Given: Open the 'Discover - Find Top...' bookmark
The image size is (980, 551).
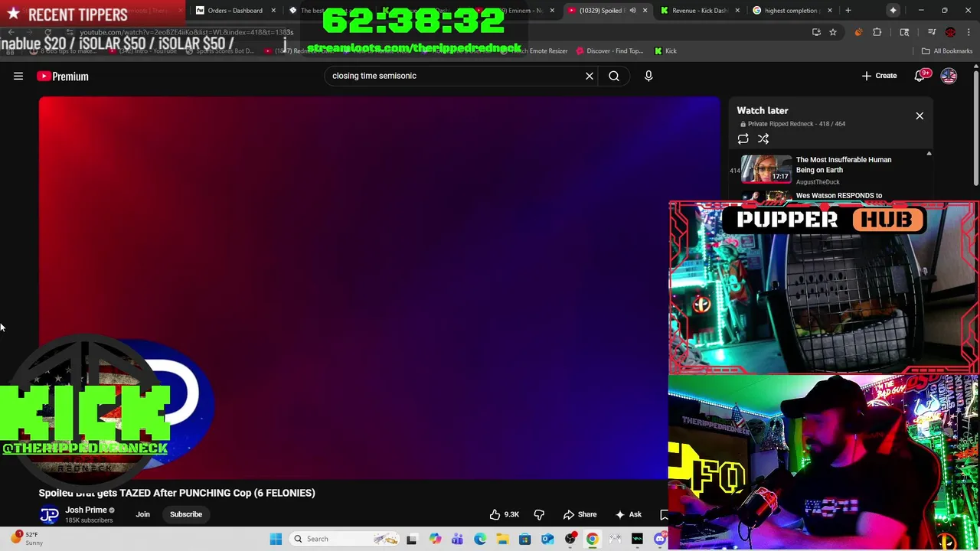Looking at the screenshot, I should tap(609, 51).
